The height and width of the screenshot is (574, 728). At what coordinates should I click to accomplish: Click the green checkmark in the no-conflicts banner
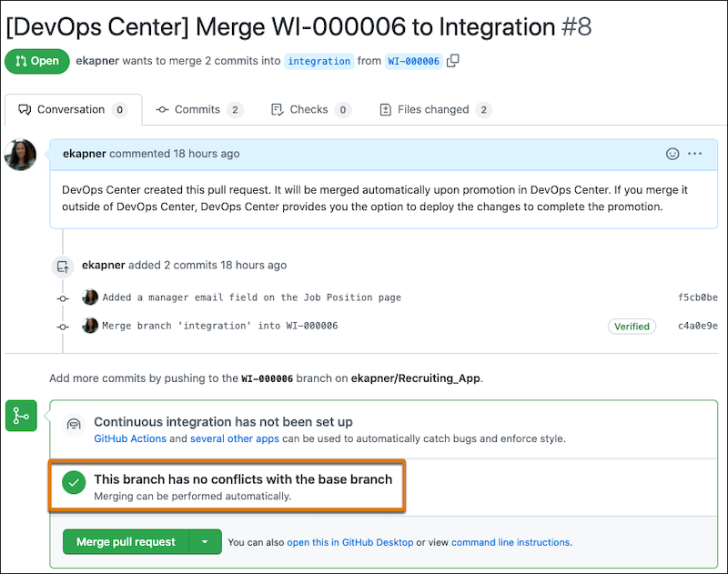point(74,482)
